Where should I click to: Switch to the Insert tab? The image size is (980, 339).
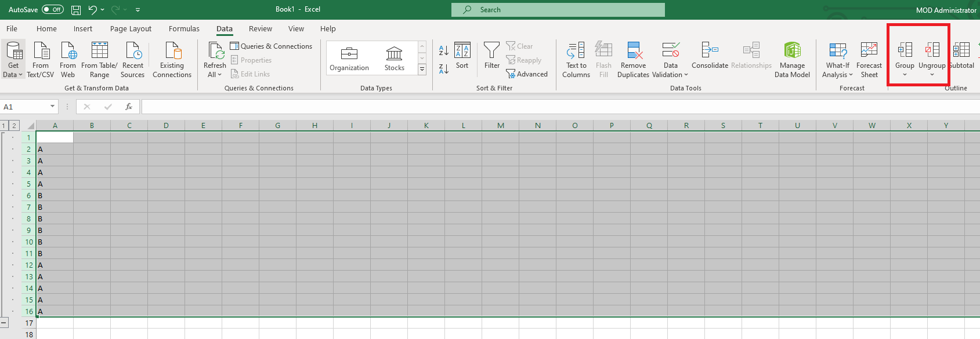83,29
